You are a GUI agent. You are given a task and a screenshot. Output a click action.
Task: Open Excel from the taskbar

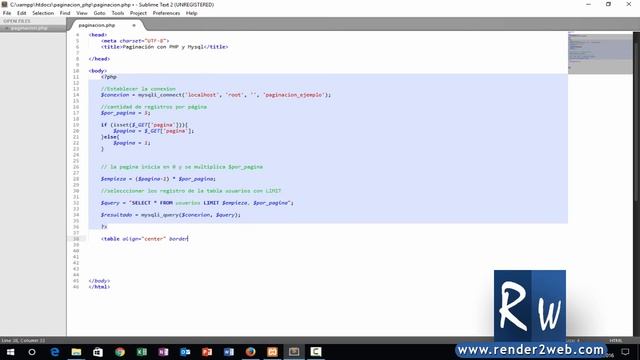click(142, 352)
